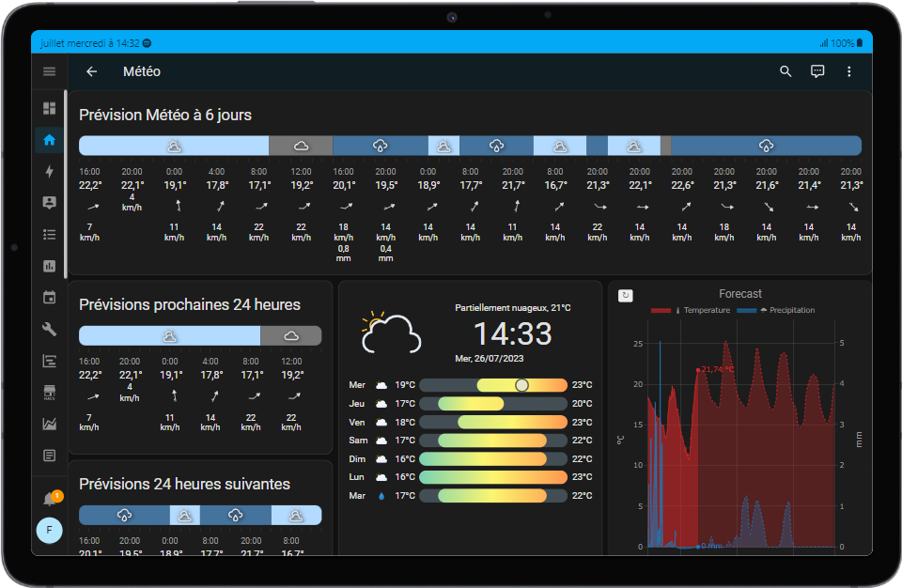Click the current temperature marker on Mer bar
The width and height of the screenshot is (902, 588).
521,385
